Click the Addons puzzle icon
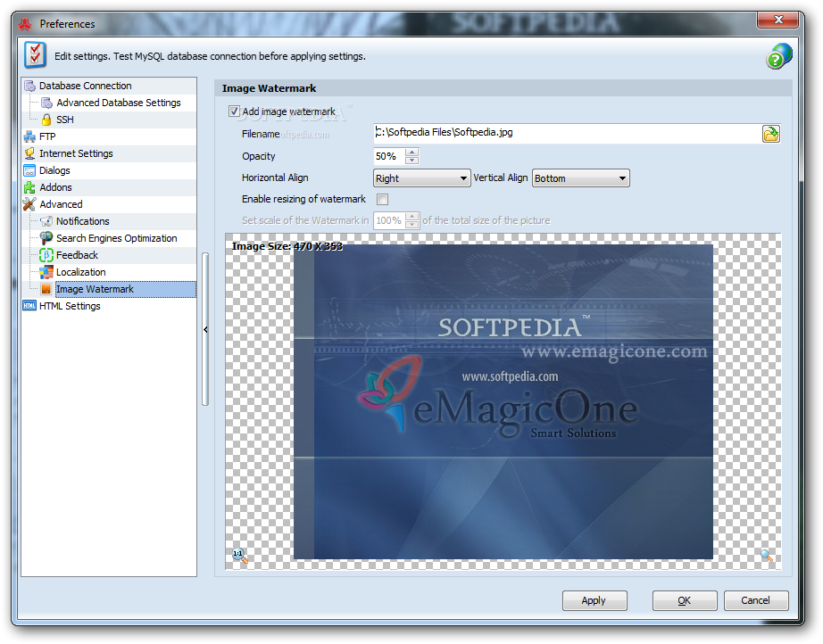 30,187
